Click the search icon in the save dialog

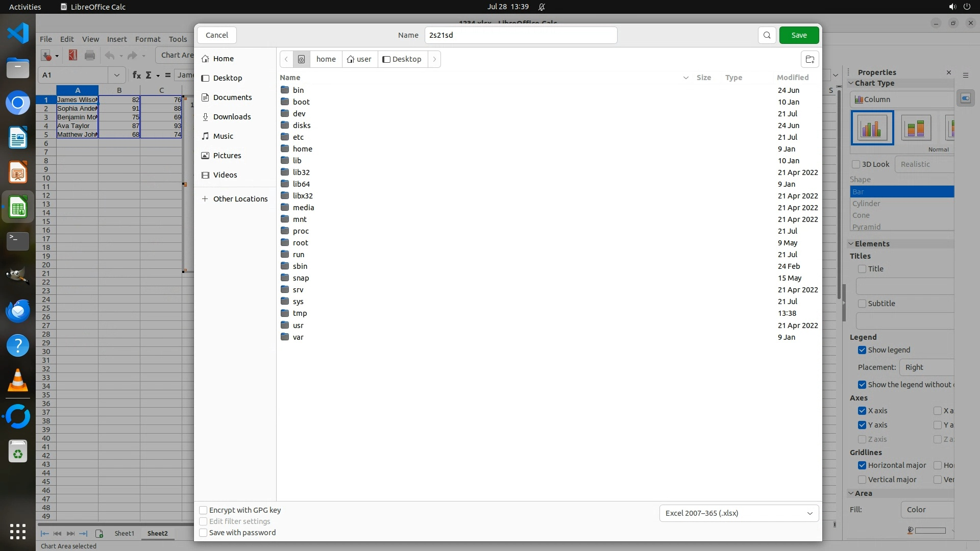point(767,35)
